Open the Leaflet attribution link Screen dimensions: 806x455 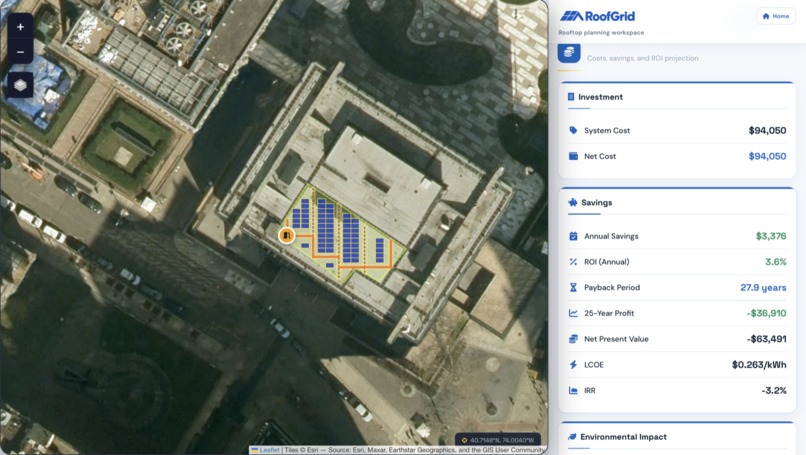(x=269, y=450)
